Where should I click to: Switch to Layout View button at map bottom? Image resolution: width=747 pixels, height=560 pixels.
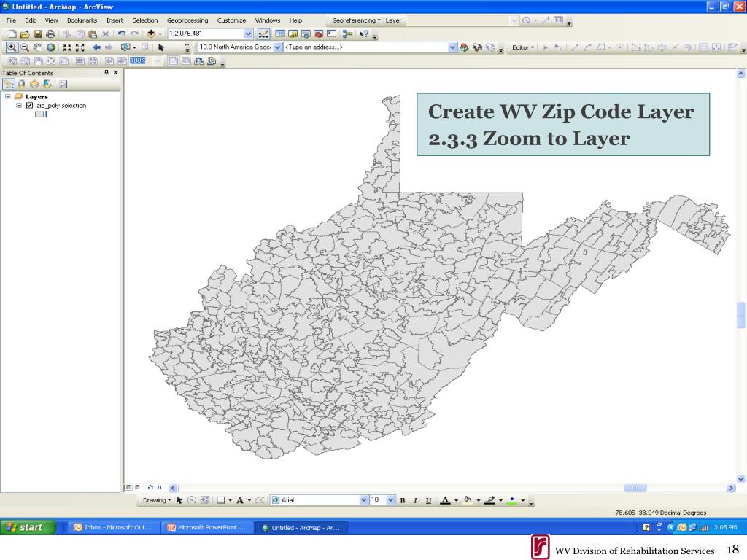point(138,487)
